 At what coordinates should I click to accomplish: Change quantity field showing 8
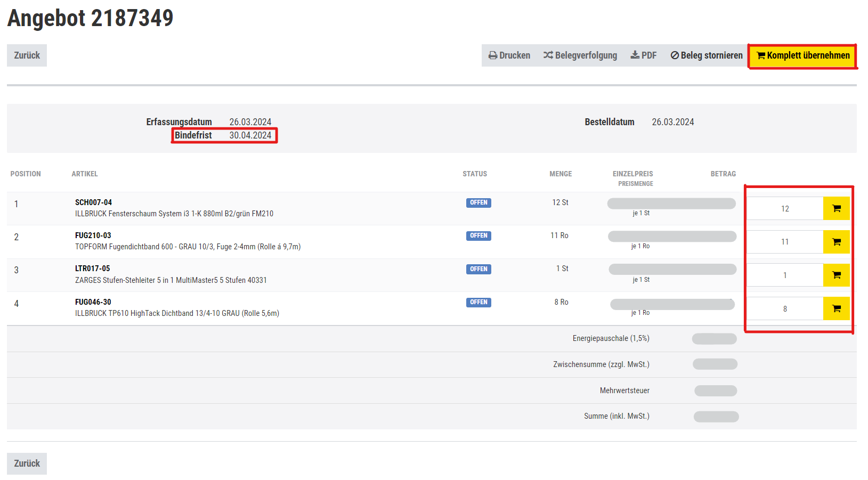(784, 309)
